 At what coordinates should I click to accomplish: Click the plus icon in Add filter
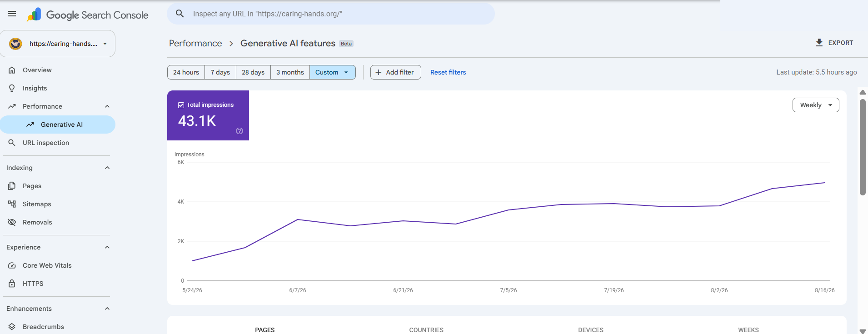379,72
